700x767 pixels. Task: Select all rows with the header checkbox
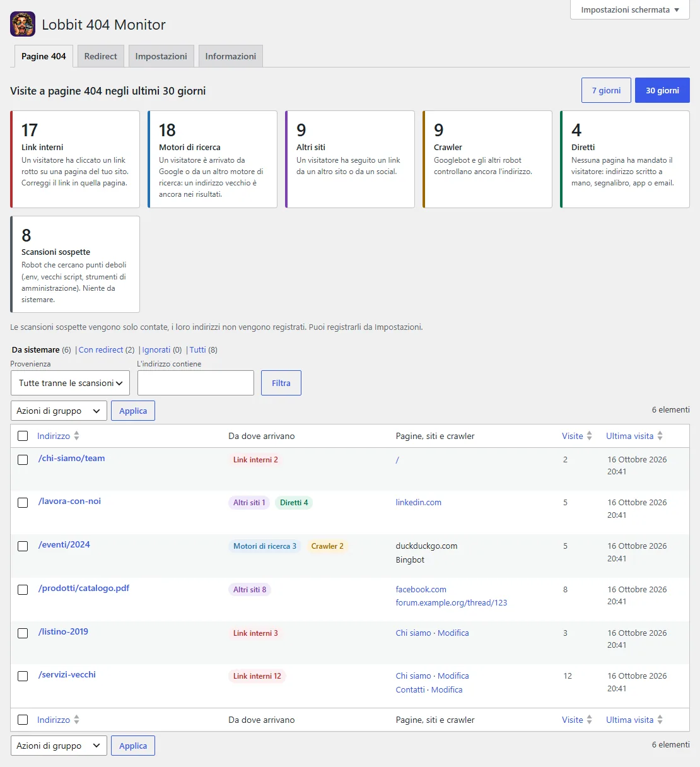[23, 436]
